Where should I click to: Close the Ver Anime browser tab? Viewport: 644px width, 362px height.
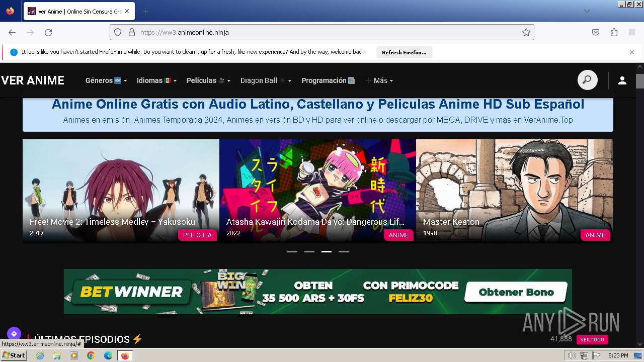[x=126, y=11]
